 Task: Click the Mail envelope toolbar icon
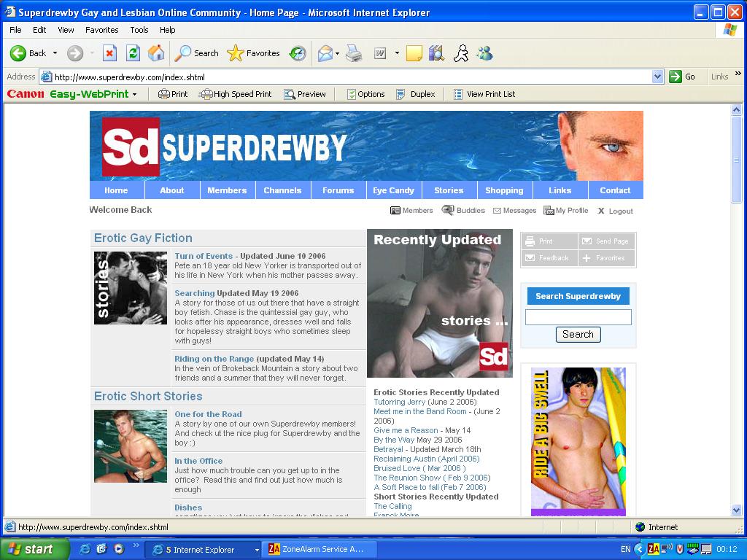coord(325,53)
